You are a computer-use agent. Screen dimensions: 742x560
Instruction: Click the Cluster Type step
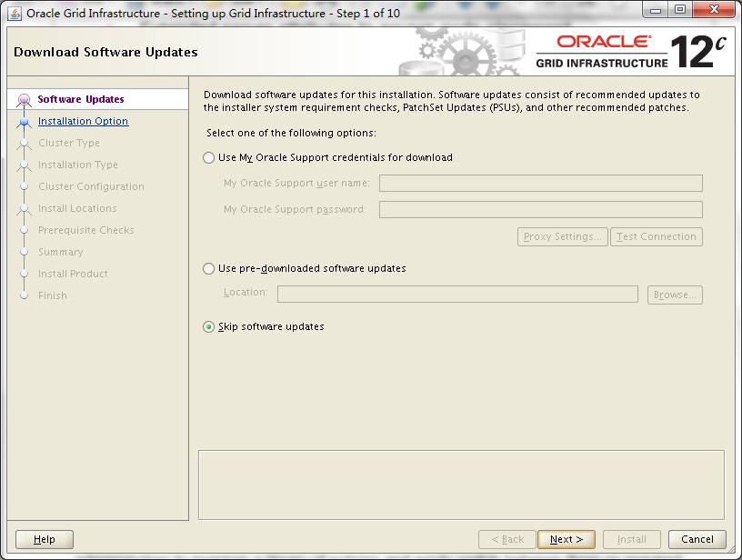[x=69, y=143]
